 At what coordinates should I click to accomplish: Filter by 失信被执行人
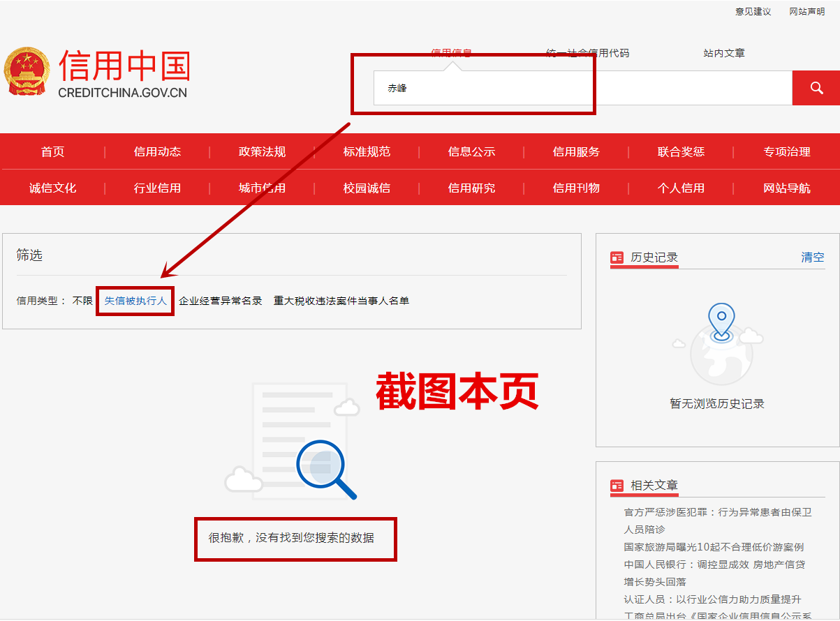coord(135,301)
